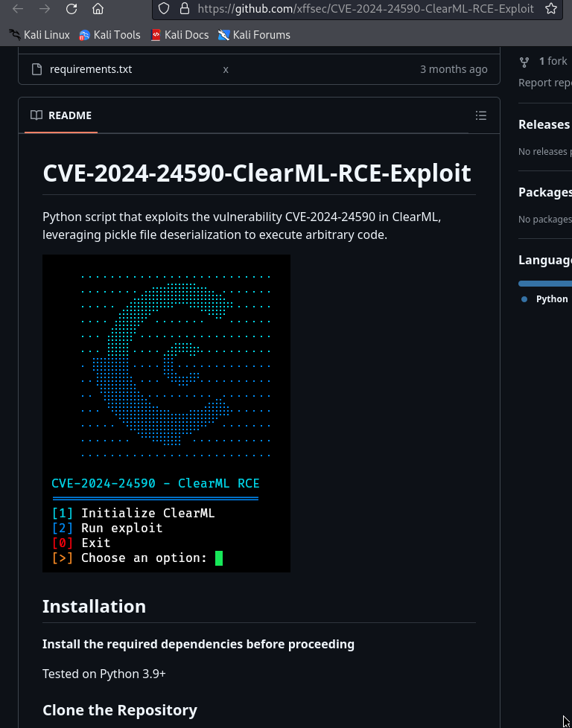Viewport: 572px width, 728px height.
Task: Click the Report repository link
Action: 545,83
